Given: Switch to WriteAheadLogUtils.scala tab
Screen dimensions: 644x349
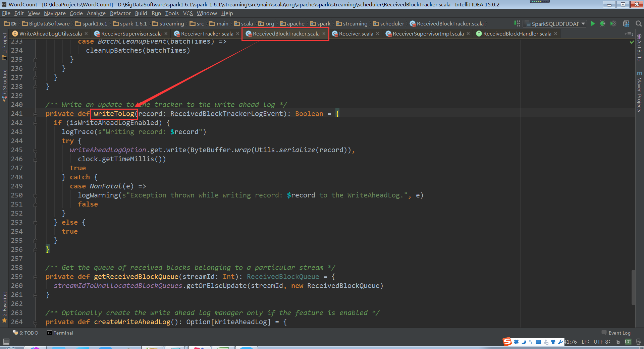Looking at the screenshot, I should pos(50,34).
